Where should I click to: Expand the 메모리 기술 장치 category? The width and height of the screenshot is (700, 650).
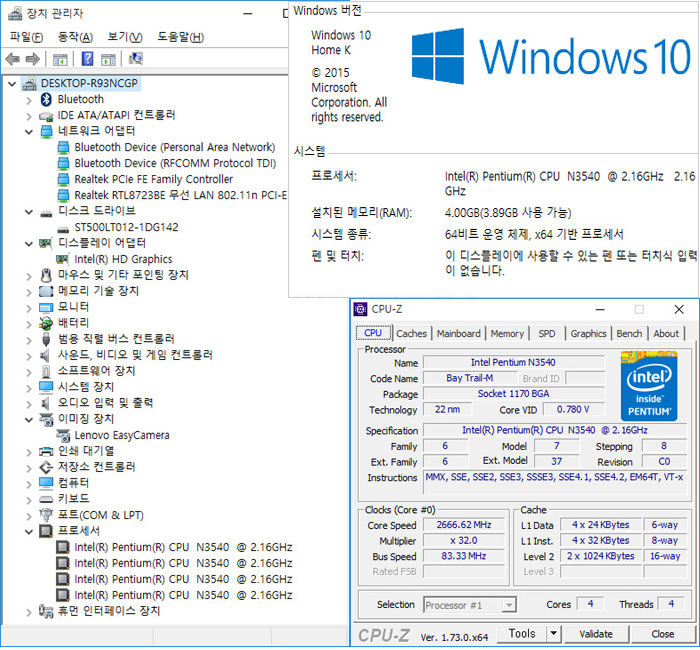click(29, 292)
